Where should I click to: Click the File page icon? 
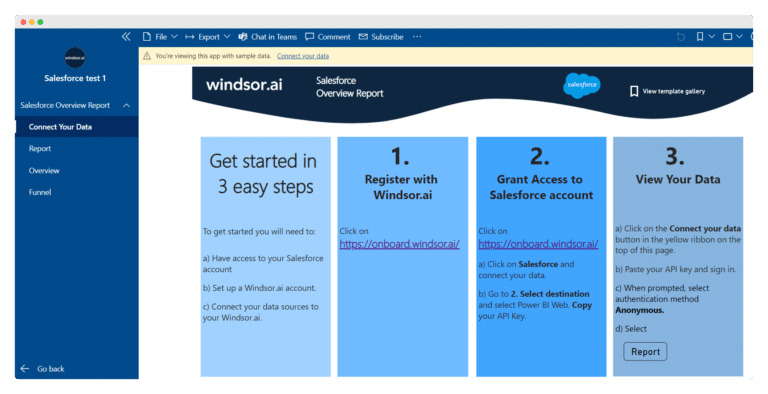146,36
